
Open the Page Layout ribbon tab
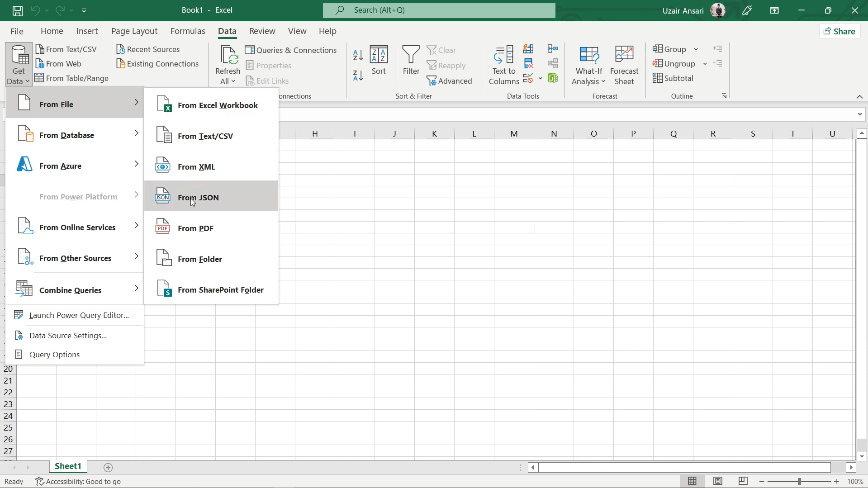tap(134, 31)
